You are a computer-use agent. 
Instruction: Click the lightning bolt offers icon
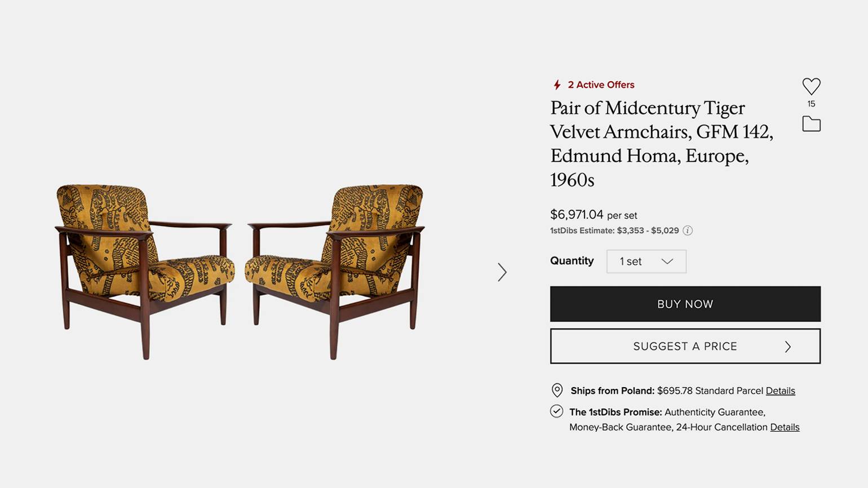pyautogui.click(x=557, y=85)
